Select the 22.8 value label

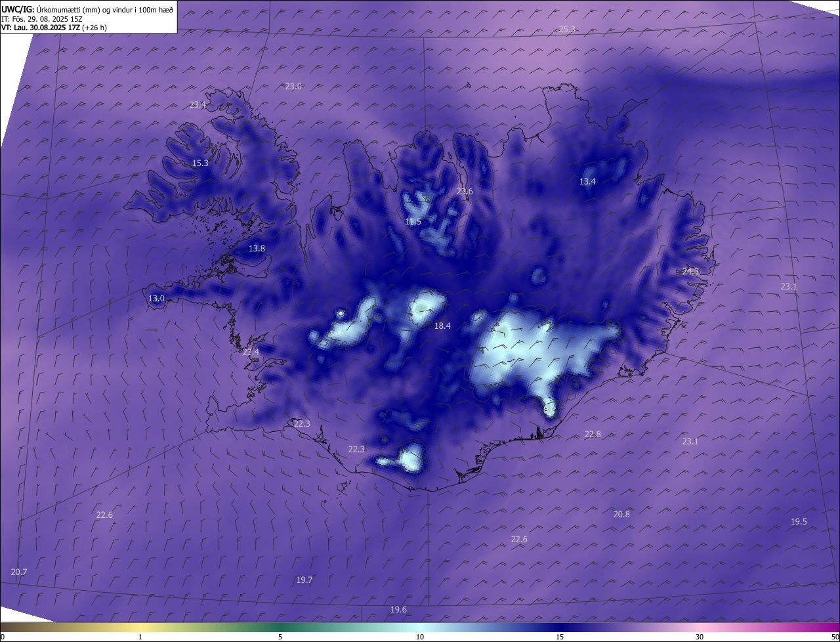tap(593, 434)
